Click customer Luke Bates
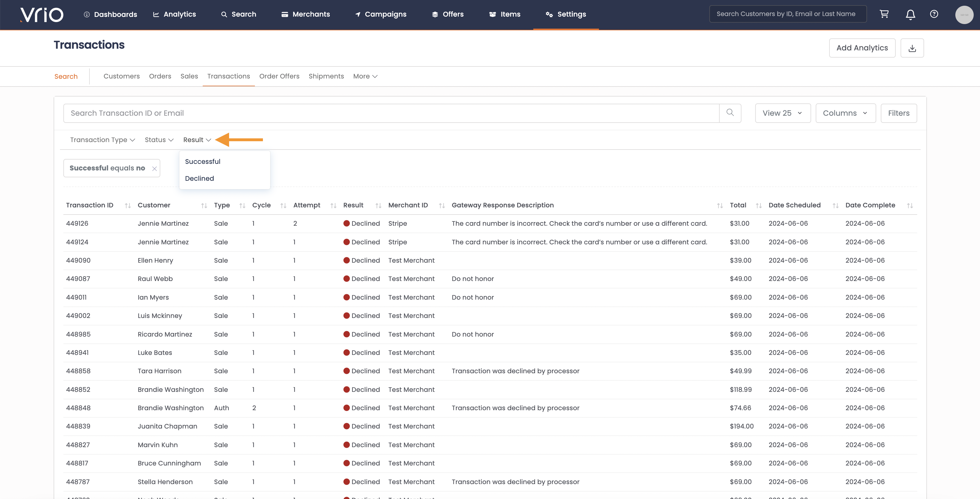The width and height of the screenshot is (980, 499). pos(155,353)
